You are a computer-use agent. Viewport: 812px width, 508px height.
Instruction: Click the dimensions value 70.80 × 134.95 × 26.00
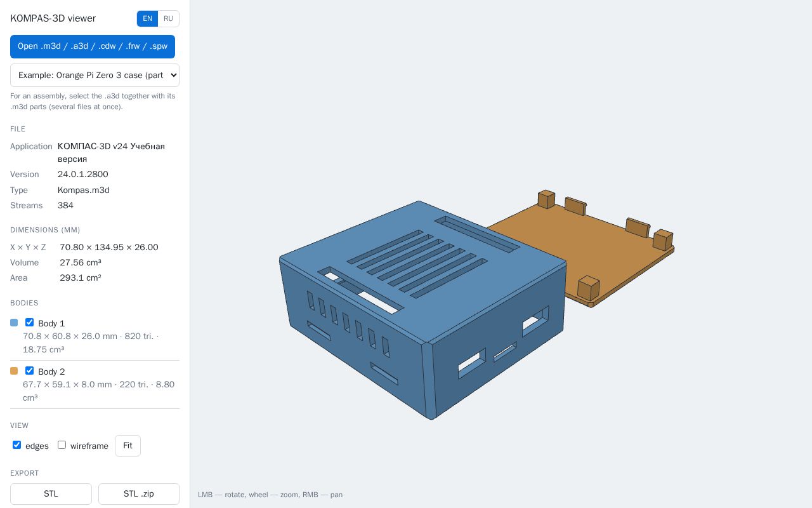(109, 248)
